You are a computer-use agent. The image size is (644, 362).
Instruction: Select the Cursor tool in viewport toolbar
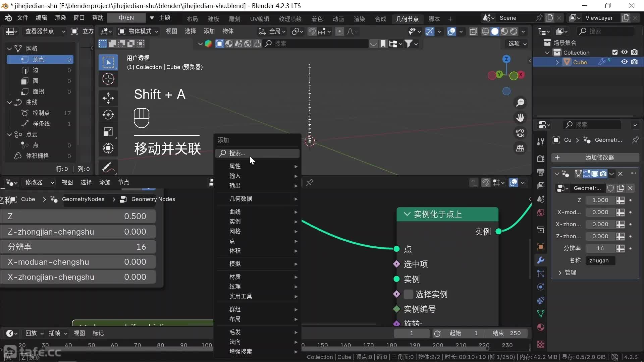click(108, 79)
